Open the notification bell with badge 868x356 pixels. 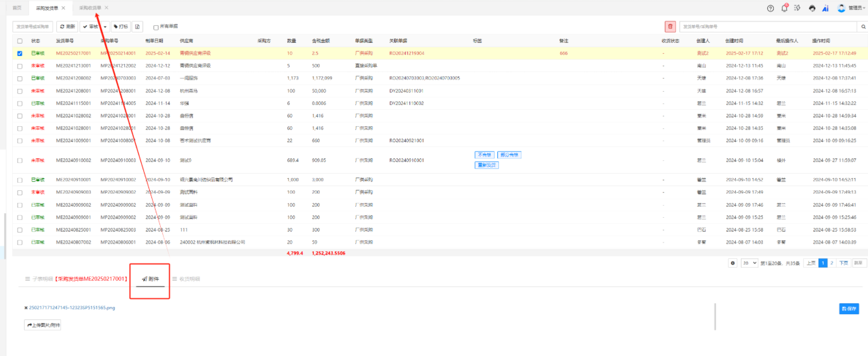point(784,8)
